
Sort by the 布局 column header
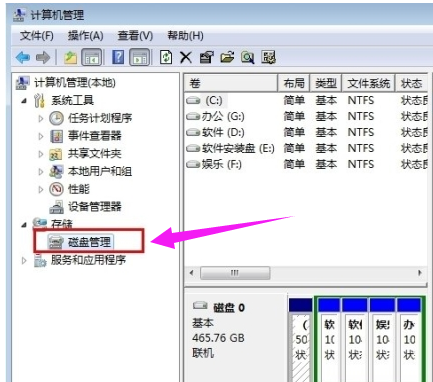(x=294, y=83)
